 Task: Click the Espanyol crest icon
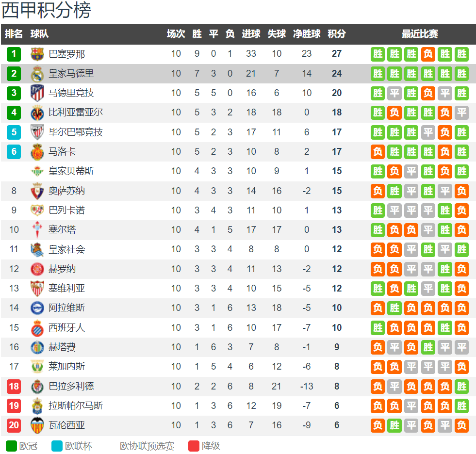[37, 328]
